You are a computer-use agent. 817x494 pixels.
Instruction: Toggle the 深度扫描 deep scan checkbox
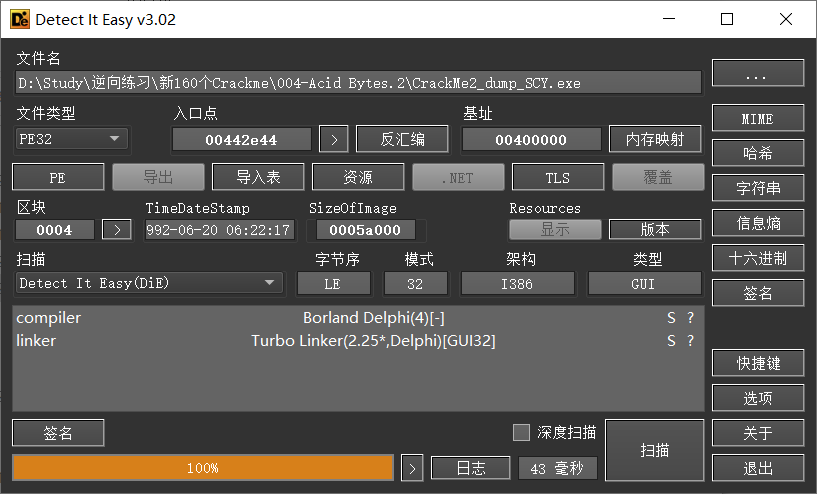(521, 432)
